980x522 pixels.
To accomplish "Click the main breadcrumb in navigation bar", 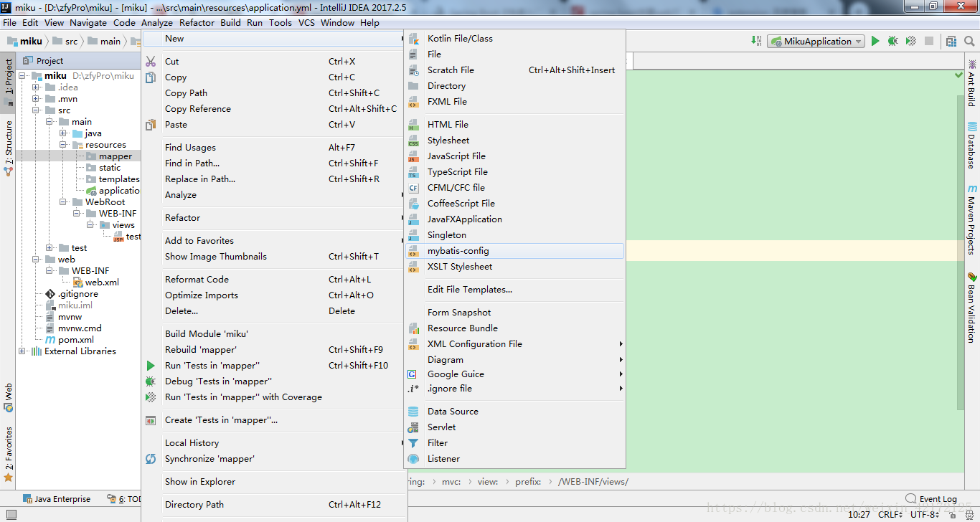I will pyautogui.click(x=104, y=42).
